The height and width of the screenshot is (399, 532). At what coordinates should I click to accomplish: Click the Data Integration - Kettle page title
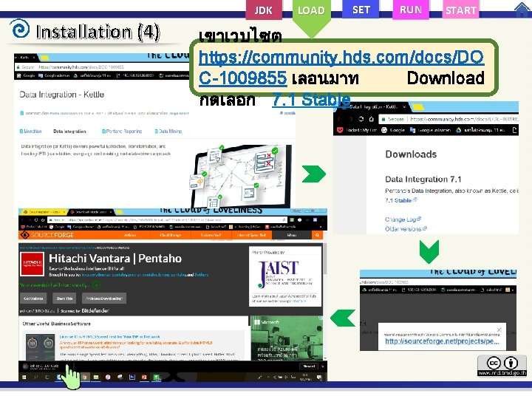(62, 95)
